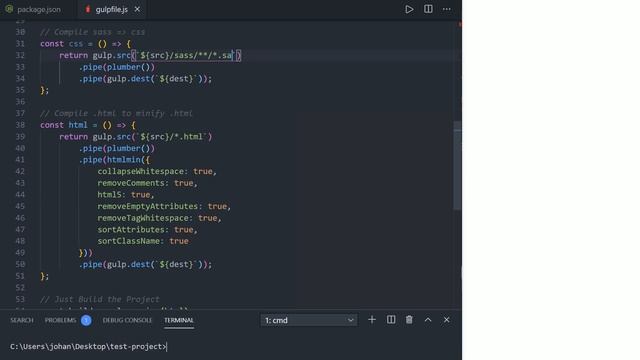Screen dimensions: 640x360
Task: Click the 'sortAttributes: true,' line
Action: coord(147,230)
